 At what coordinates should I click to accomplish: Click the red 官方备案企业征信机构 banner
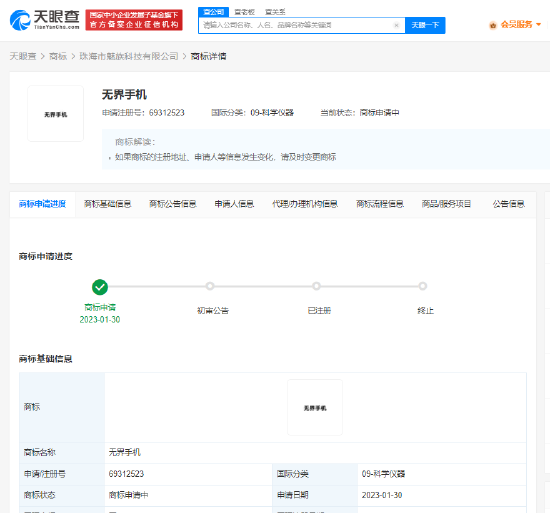134,20
